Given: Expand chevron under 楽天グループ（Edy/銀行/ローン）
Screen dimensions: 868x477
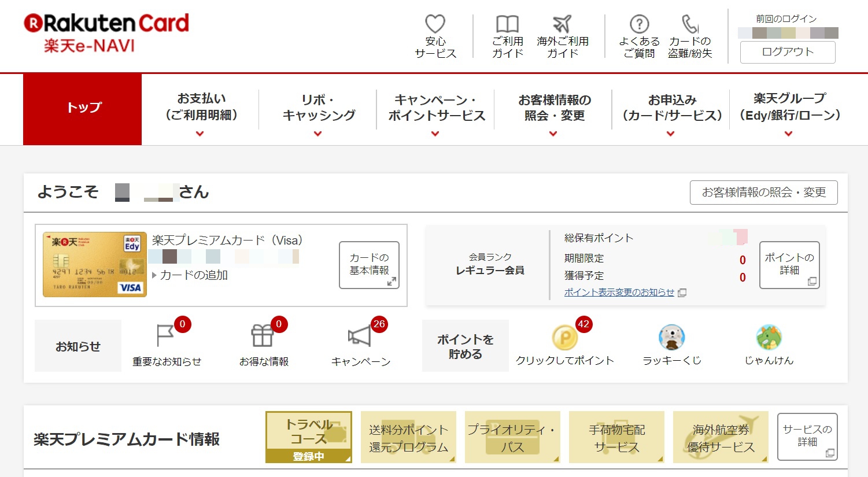Looking at the screenshot, I should 789,134.
